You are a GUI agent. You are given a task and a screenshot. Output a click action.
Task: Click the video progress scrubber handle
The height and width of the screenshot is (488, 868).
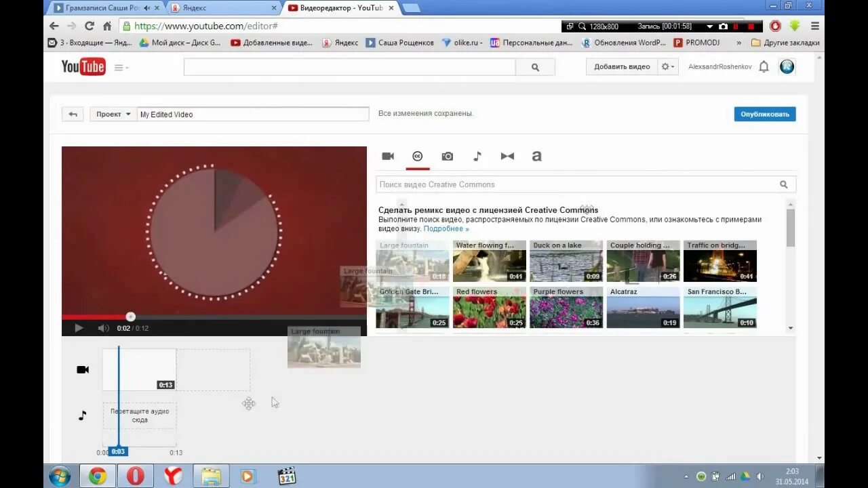click(x=131, y=317)
